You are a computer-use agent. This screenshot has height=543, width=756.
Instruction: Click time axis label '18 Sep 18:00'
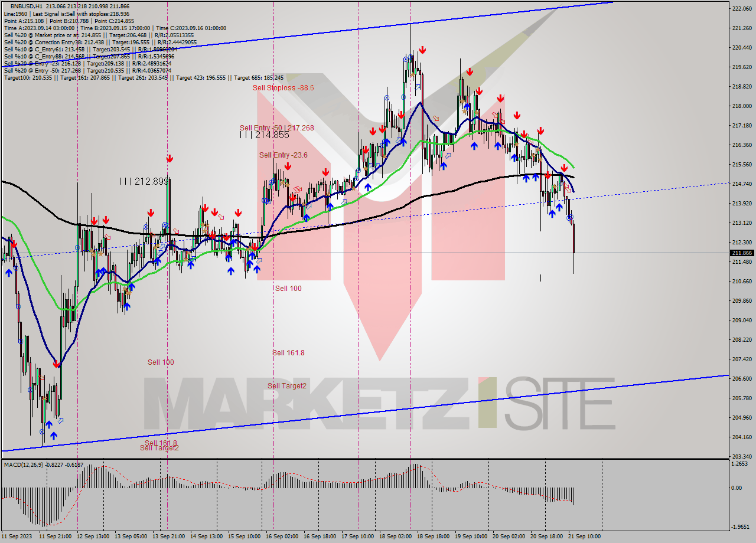[433, 536]
